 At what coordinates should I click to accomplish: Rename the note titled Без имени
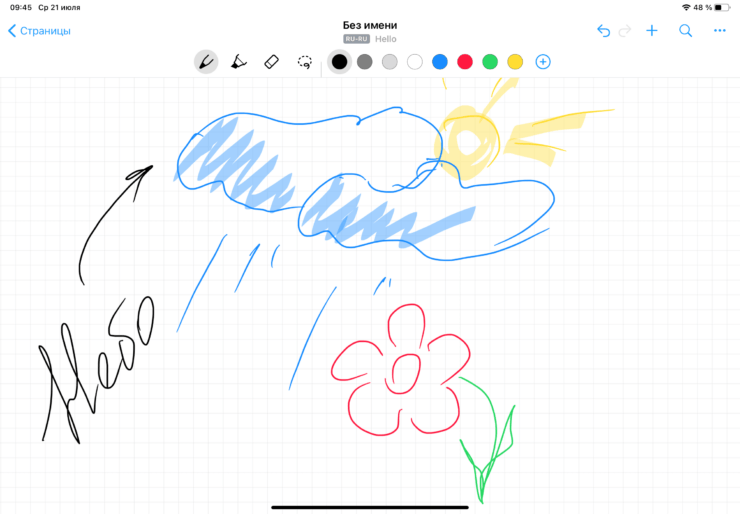pyautogui.click(x=370, y=25)
